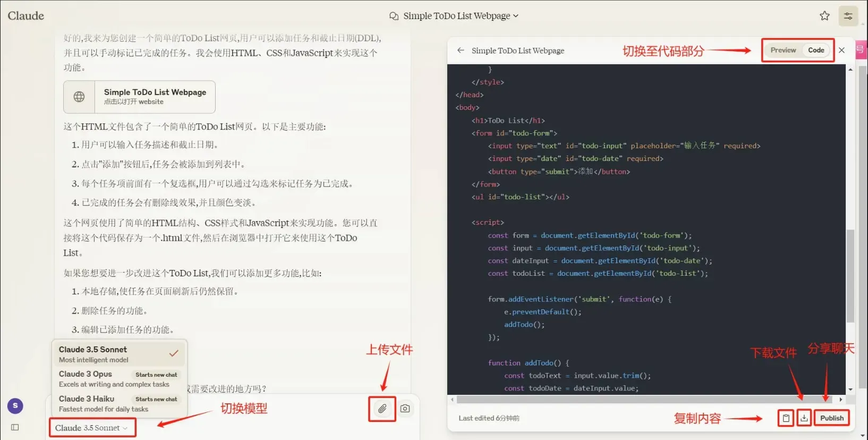
Task: Open chat controls settings icon
Action: 848,16
